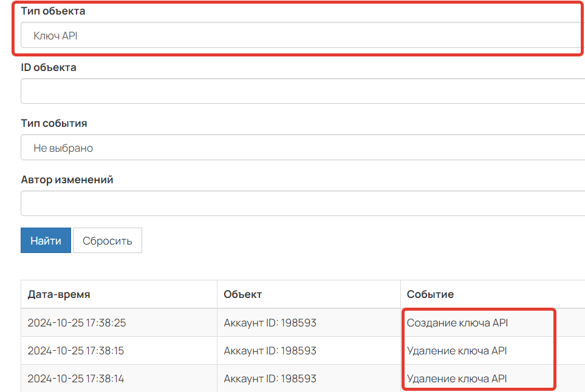Click the timestamp 2024-10-25 17:38:15
Image resolution: width=585 pixels, height=392 pixels.
(76, 351)
